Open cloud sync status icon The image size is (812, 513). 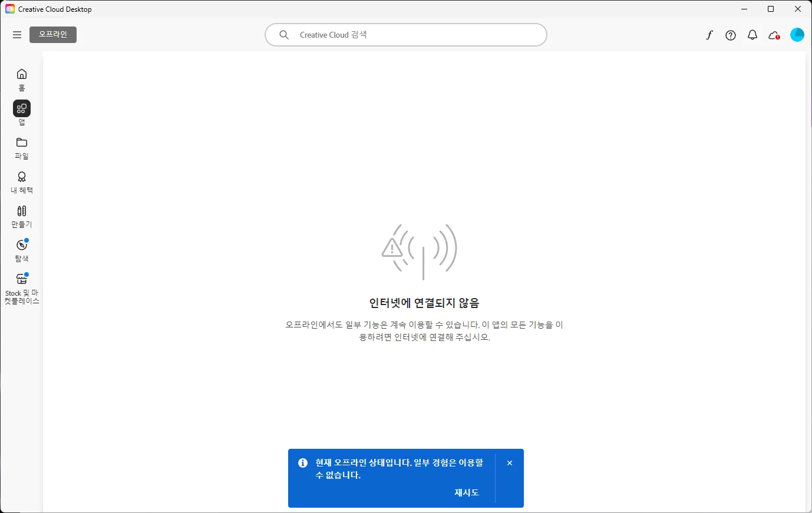(x=774, y=35)
